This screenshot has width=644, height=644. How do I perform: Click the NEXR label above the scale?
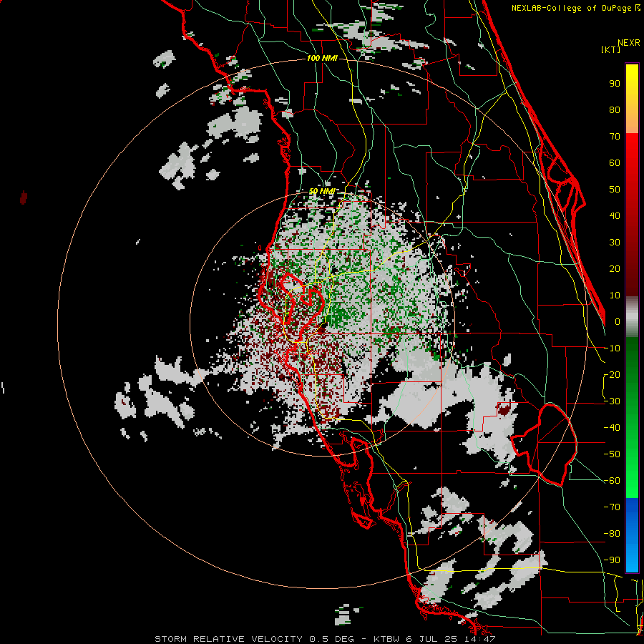(x=629, y=43)
